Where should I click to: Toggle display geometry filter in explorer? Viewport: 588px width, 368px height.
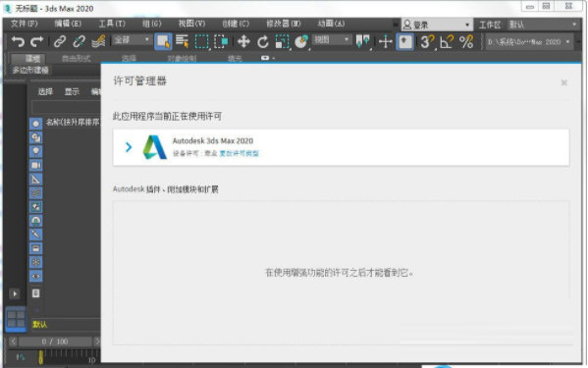35,124
